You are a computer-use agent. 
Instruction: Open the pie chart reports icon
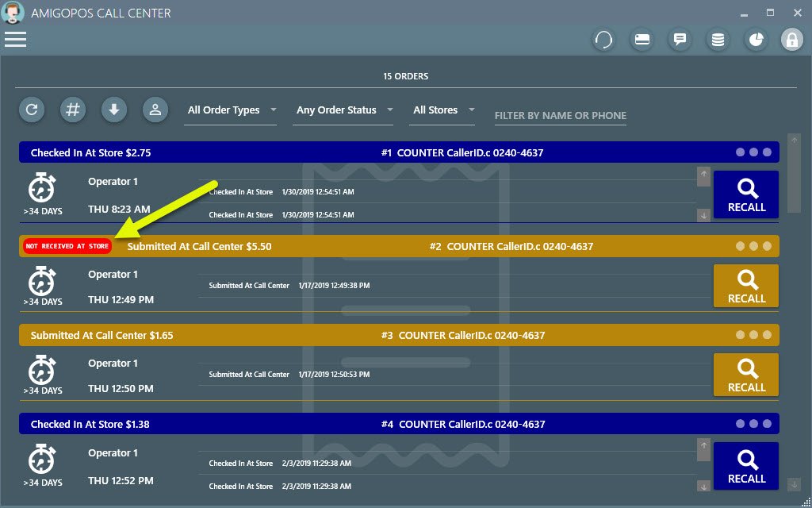click(756, 40)
